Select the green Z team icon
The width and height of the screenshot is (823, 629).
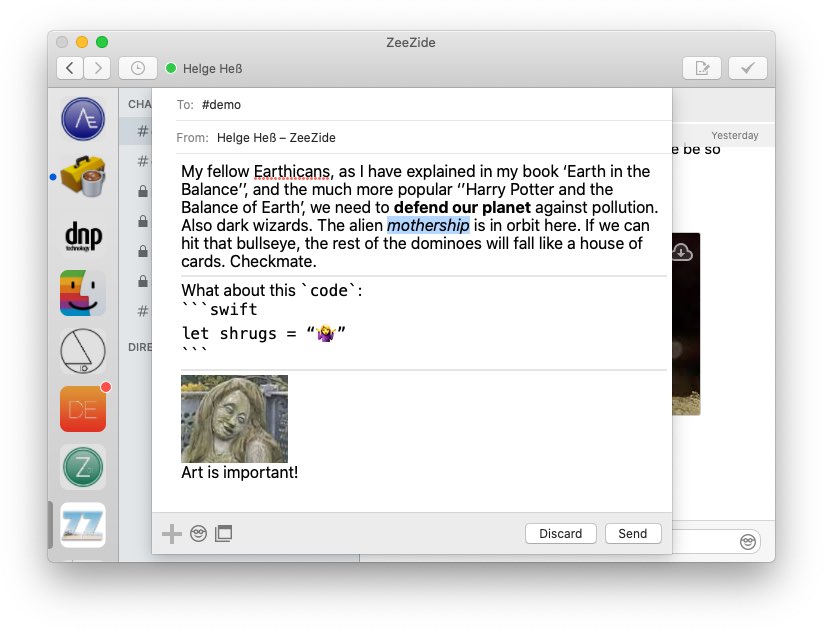(82, 467)
